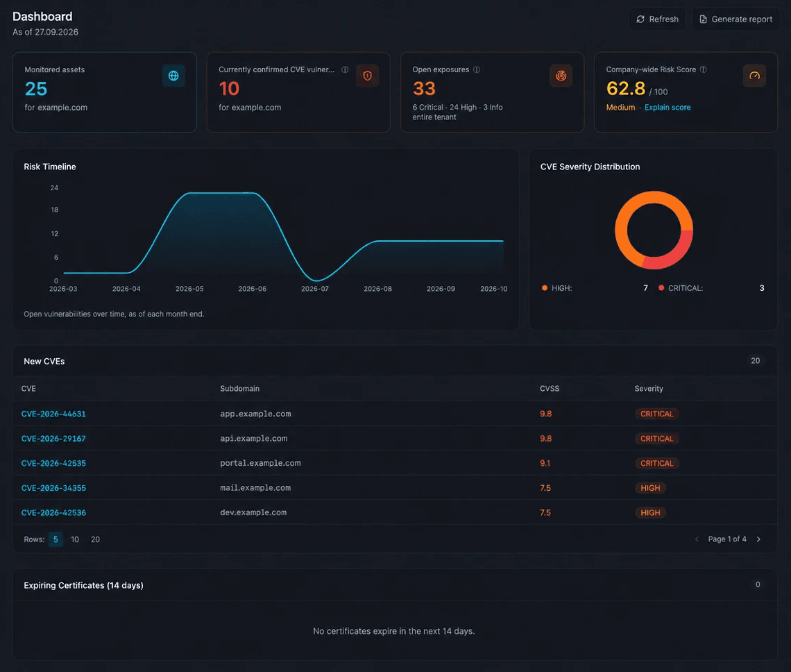Click the Subdomain column header
This screenshot has height=672, width=791.
click(x=239, y=388)
